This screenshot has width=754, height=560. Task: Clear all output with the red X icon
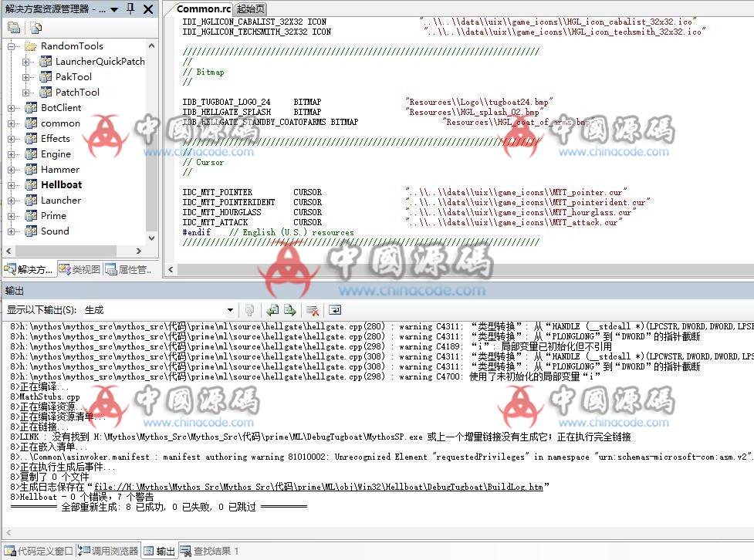click(x=313, y=310)
